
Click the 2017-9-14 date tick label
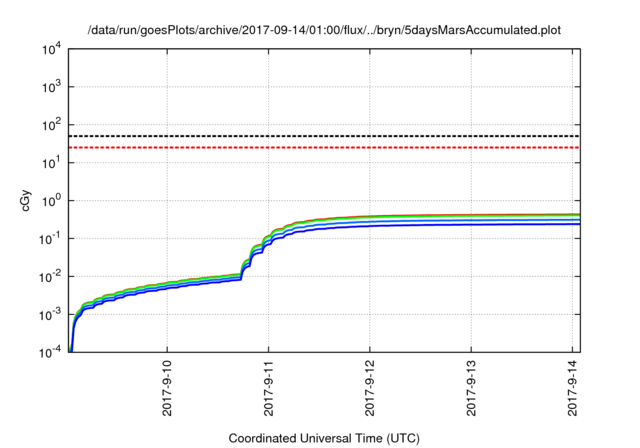click(x=573, y=388)
